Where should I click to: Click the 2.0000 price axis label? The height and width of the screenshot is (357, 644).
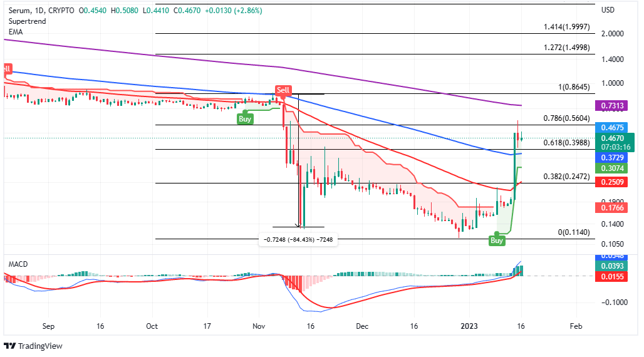(x=613, y=34)
